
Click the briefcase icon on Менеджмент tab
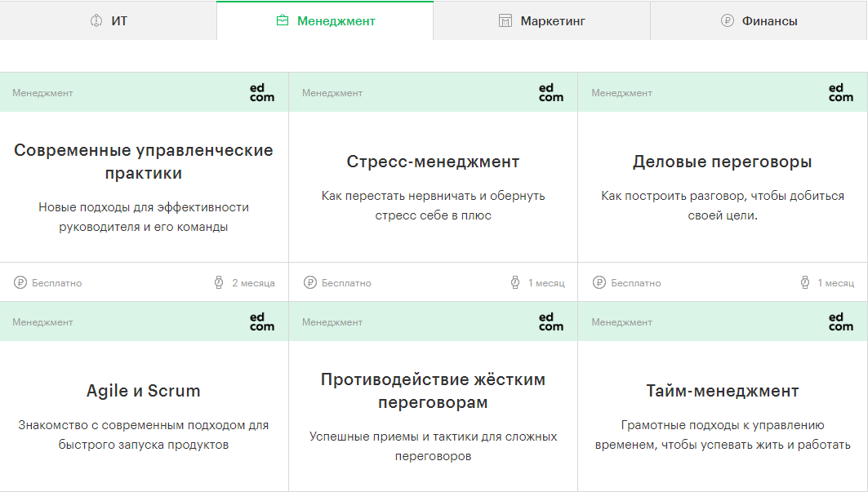click(283, 20)
